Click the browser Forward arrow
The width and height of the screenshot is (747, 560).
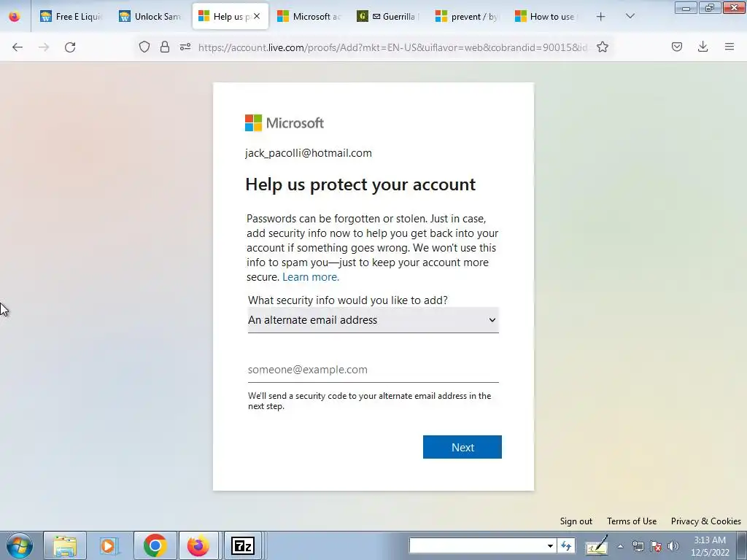coord(44,47)
